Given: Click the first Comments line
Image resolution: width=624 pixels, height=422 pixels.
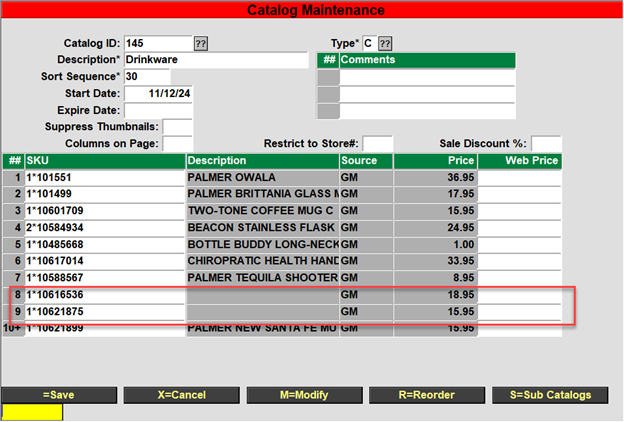Looking at the screenshot, I should point(428,77).
